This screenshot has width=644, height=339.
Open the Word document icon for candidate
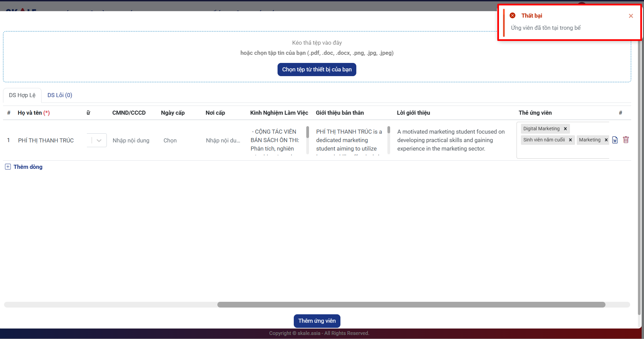click(615, 140)
